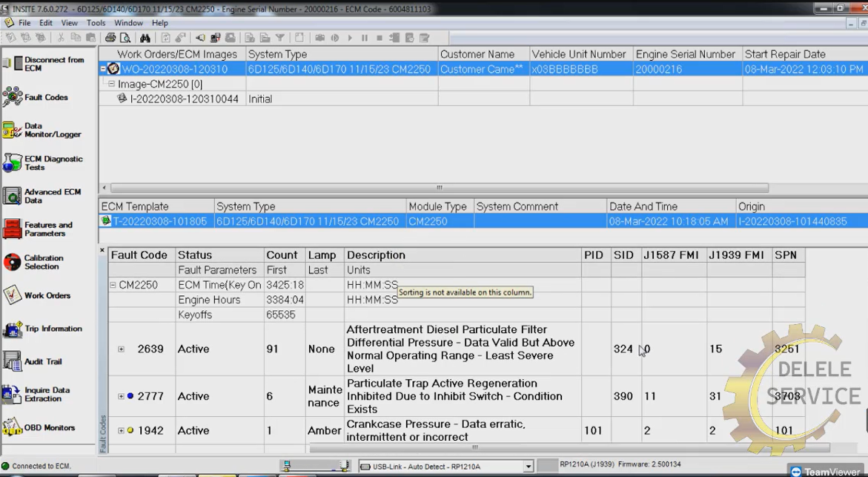This screenshot has height=477, width=868.
Task: Open the File menu
Action: pos(25,23)
